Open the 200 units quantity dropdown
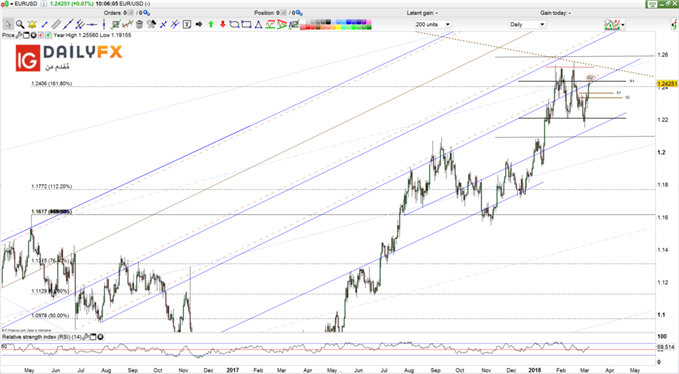 point(433,25)
